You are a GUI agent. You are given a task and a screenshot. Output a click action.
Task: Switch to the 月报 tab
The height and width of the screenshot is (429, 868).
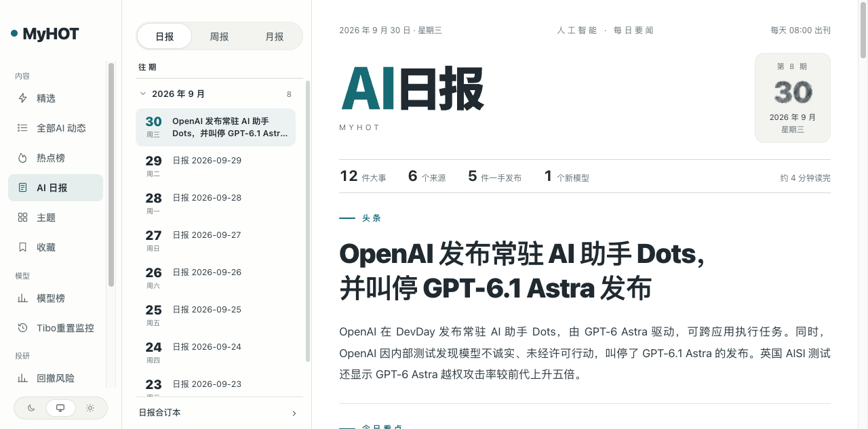275,37
